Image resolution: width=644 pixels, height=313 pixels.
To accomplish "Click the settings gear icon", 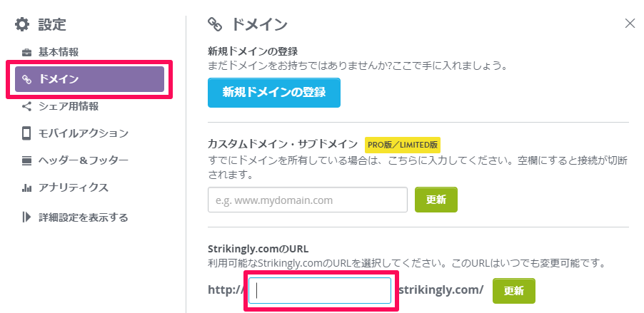I will [22, 24].
